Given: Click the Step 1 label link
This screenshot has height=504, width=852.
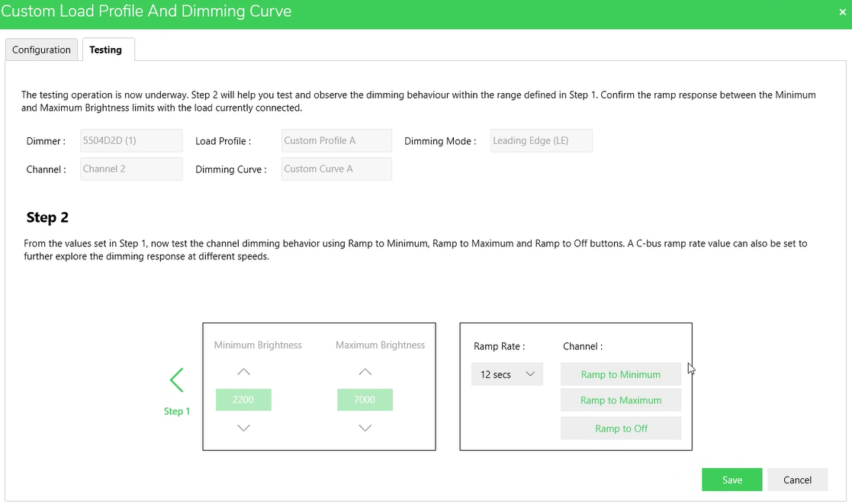Looking at the screenshot, I should 177,411.
